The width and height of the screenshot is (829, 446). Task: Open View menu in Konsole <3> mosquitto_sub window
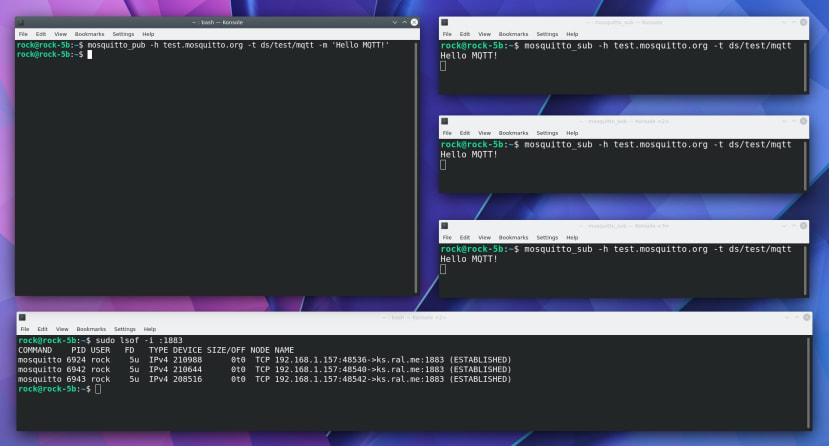(x=485, y=238)
